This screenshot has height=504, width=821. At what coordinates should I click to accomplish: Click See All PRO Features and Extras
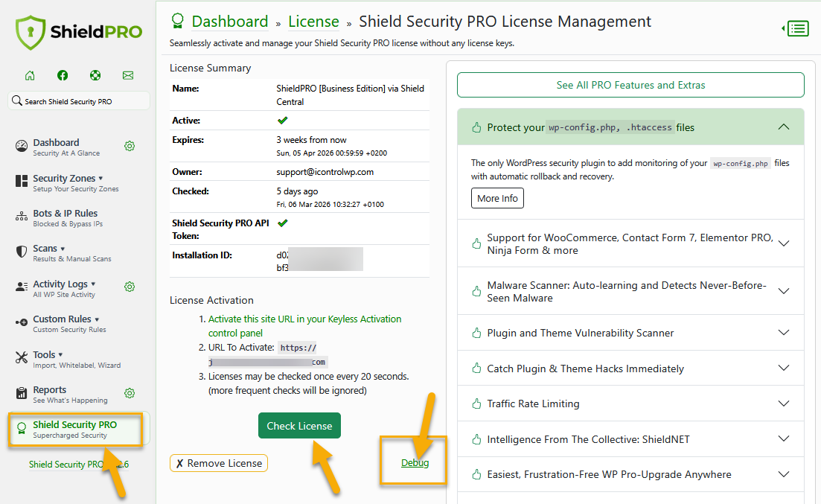tap(630, 85)
